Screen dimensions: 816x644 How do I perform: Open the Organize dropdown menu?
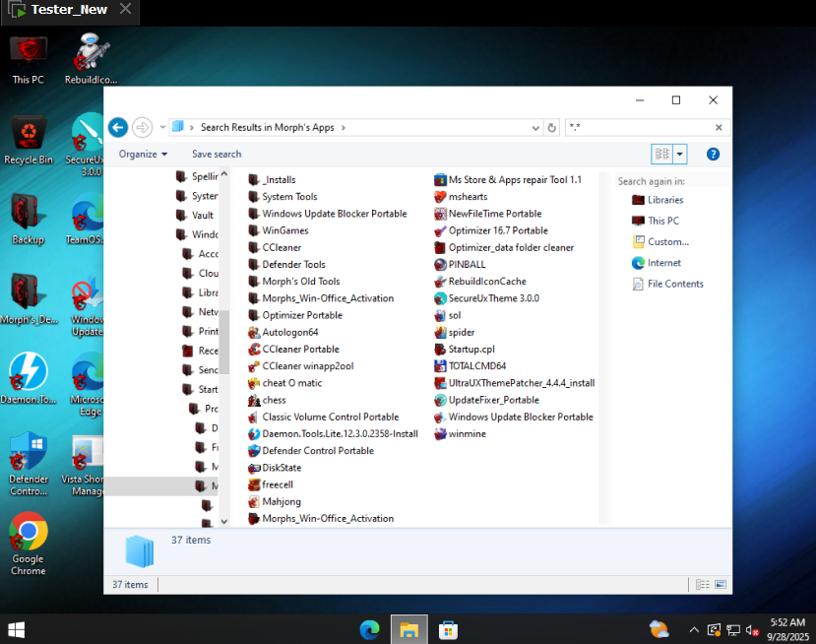143,155
